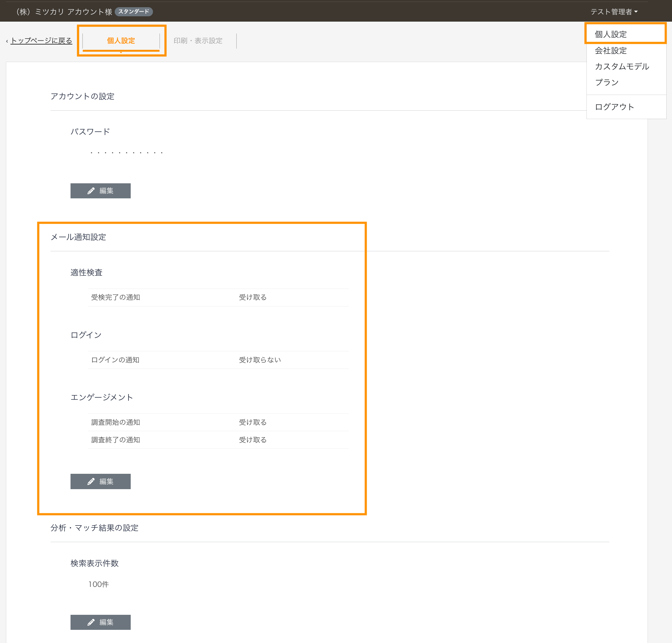Click the 調査開始の通知 setting row
672x643 pixels.
[x=116, y=422]
